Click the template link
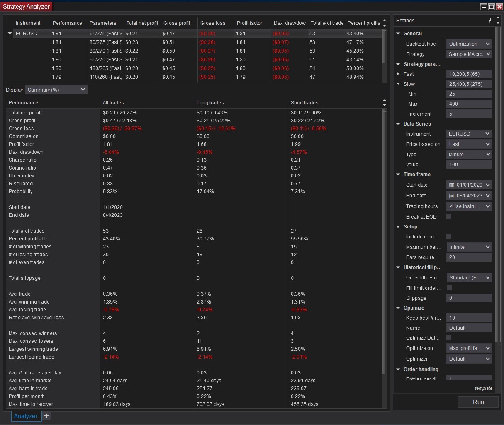The image size is (504, 425). click(484, 389)
